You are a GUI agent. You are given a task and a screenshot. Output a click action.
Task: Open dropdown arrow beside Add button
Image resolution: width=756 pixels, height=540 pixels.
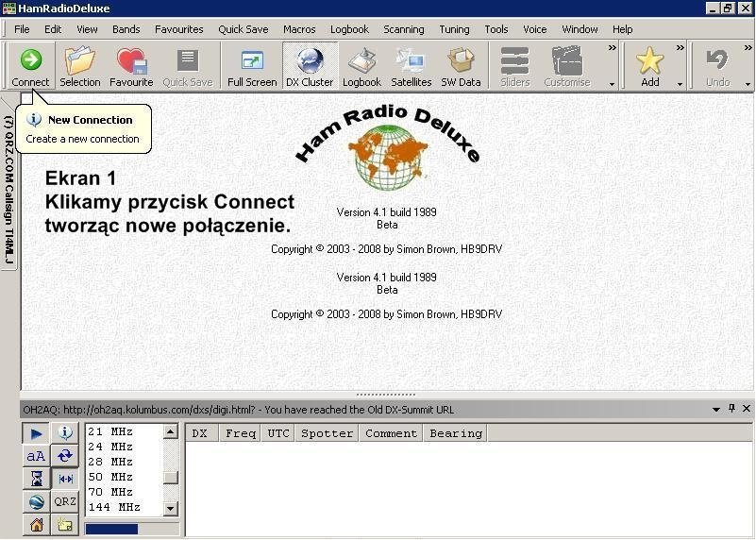click(680, 84)
